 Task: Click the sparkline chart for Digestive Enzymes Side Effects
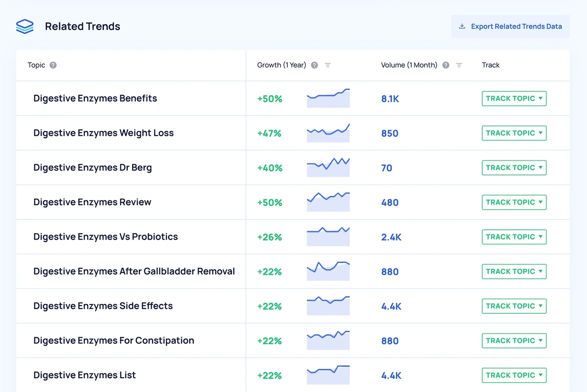tap(328, 306)
